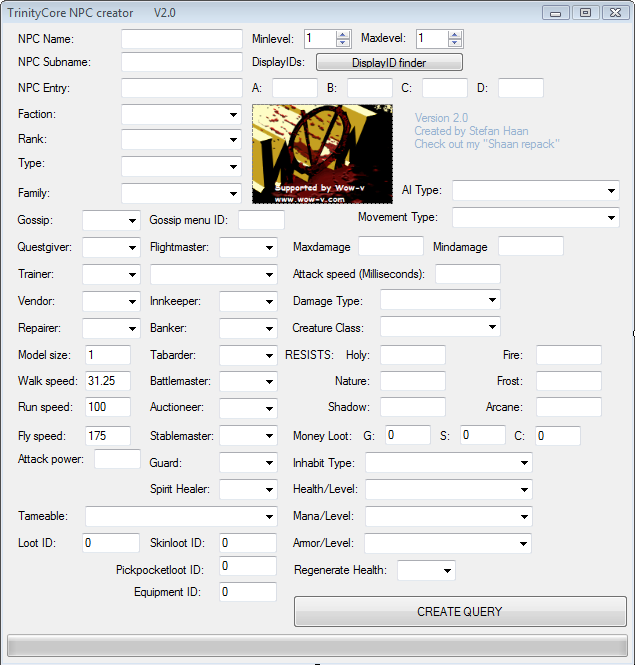Screen dimensions: 636x665
Task: Click the Money Loot gold field
Action: pyautogui.click(x=407, y=435)
